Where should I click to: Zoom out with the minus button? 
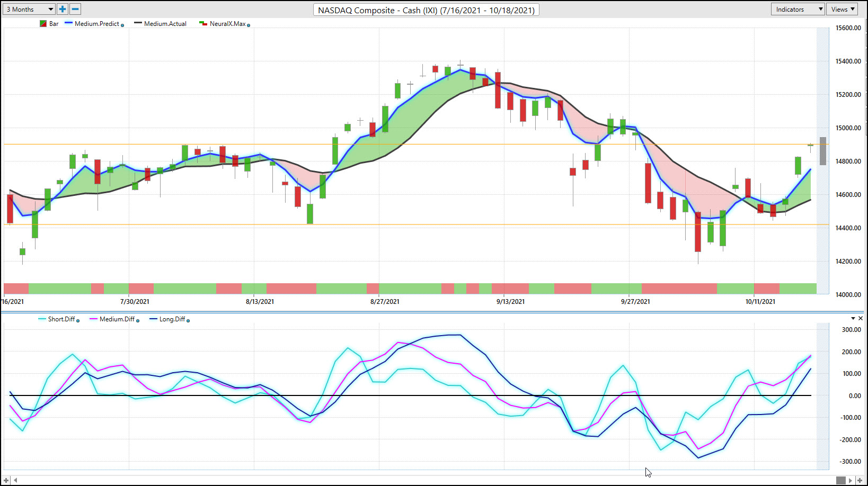click(75, 9)
